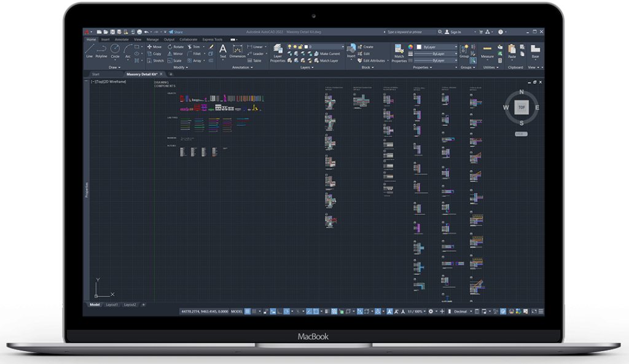The image size is (629, 364).
Task: Expand the Annotation panel
Action: coord(242,68)
